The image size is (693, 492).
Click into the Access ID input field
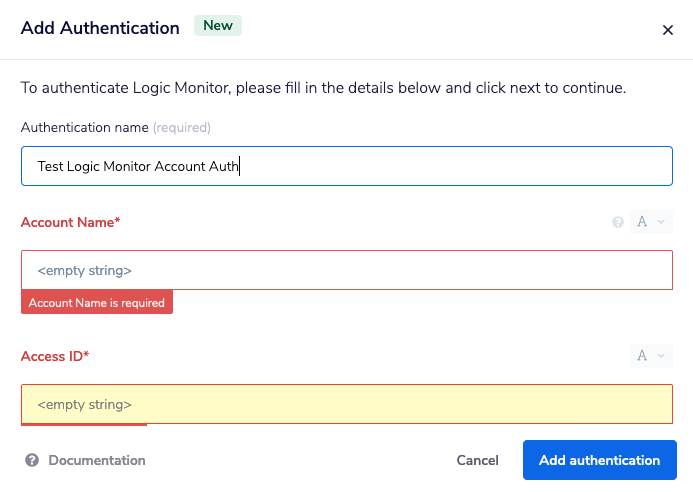[x=346, y=404]
